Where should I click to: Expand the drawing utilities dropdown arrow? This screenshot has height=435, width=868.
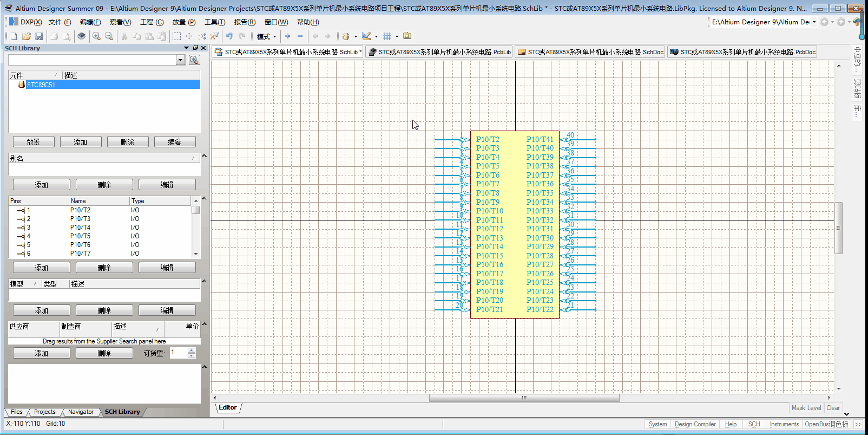point(376,36)
